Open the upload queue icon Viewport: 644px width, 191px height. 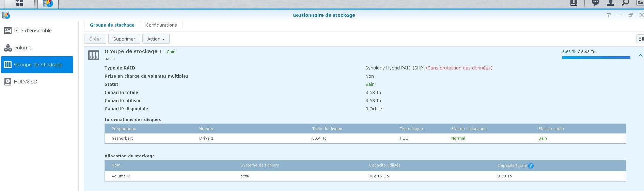(x=574, y=3)
